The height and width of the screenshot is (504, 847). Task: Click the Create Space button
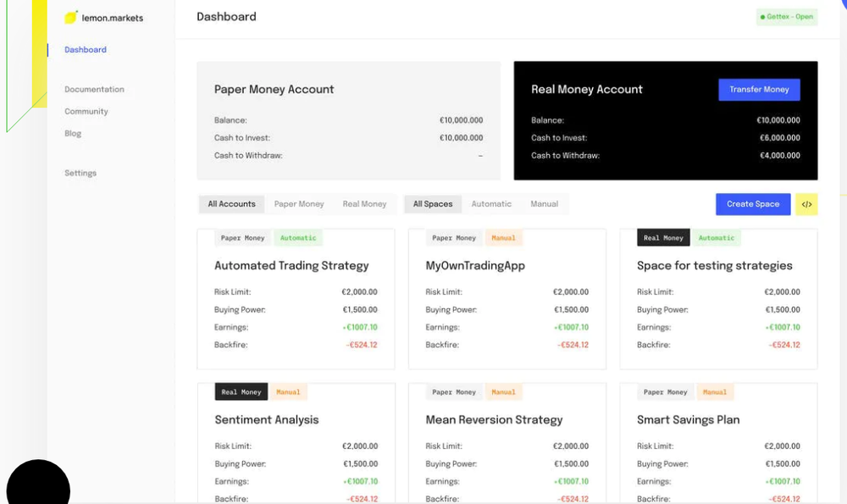[752, 203]
